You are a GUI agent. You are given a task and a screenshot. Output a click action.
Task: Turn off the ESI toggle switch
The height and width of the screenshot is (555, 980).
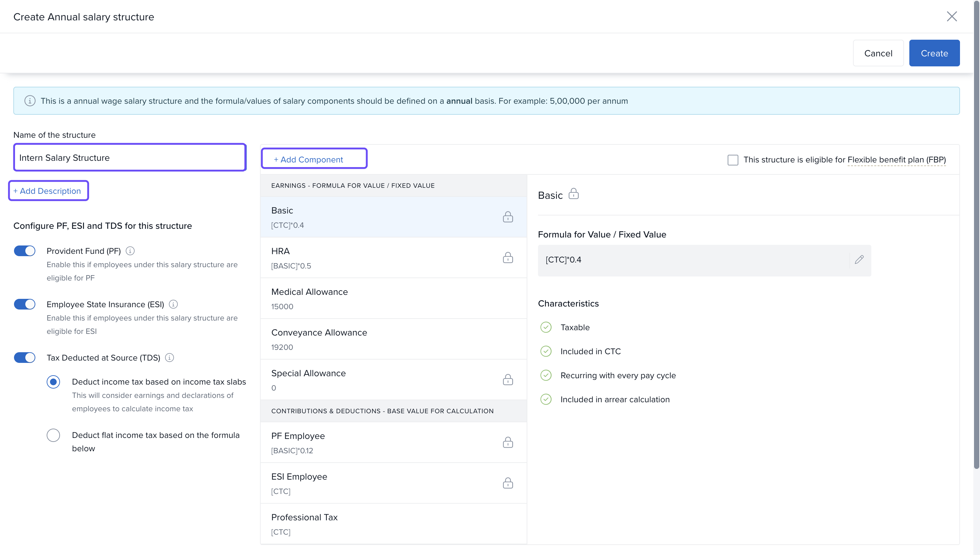25,304
